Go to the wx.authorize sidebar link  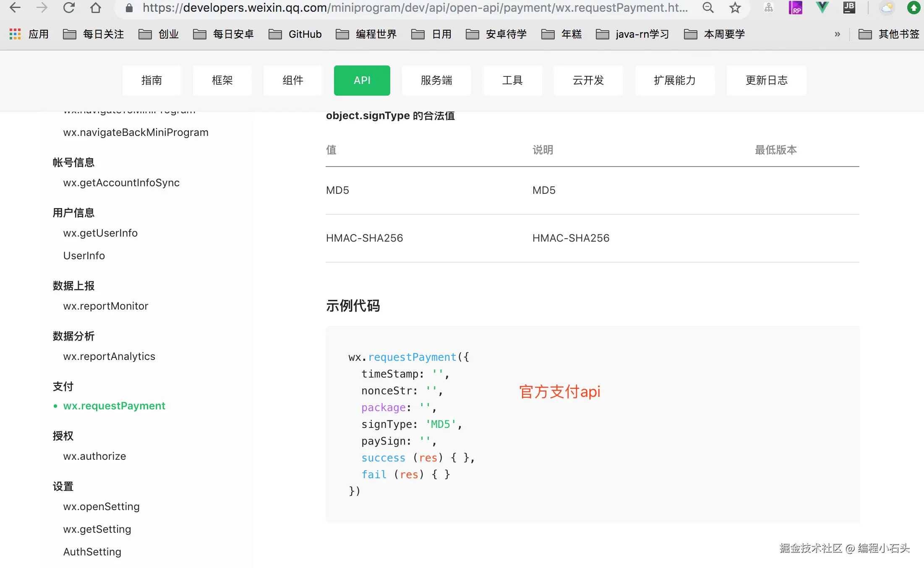[x=94, y=456]
